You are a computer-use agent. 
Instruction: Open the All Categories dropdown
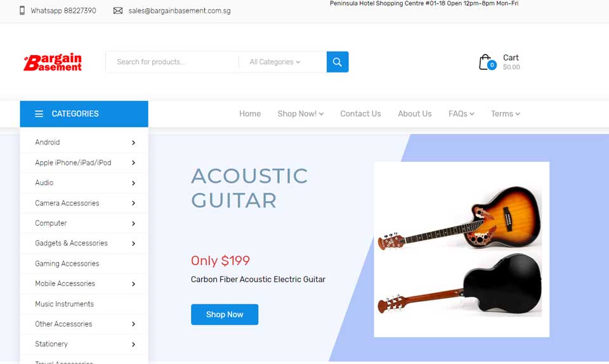275,62
